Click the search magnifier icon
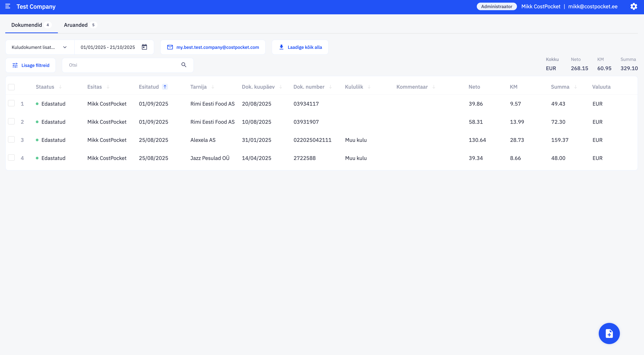Viewport: 644px width, 355px height. [x=184, y=65]
